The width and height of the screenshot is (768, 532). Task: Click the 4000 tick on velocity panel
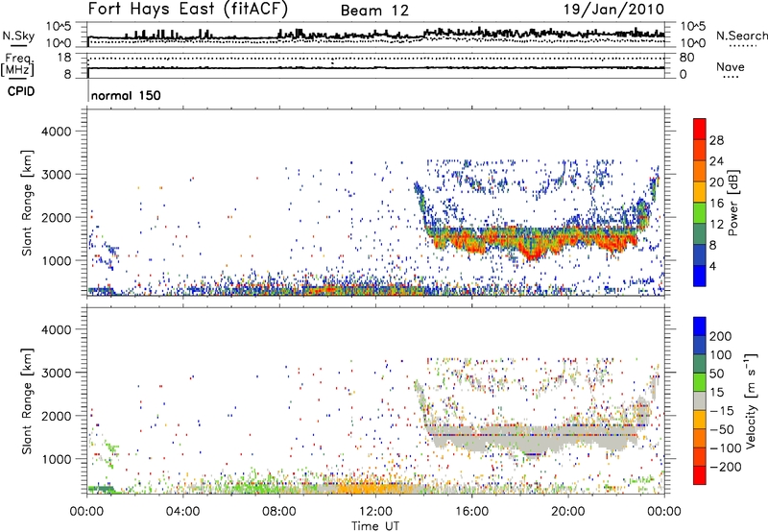point(57,329)
